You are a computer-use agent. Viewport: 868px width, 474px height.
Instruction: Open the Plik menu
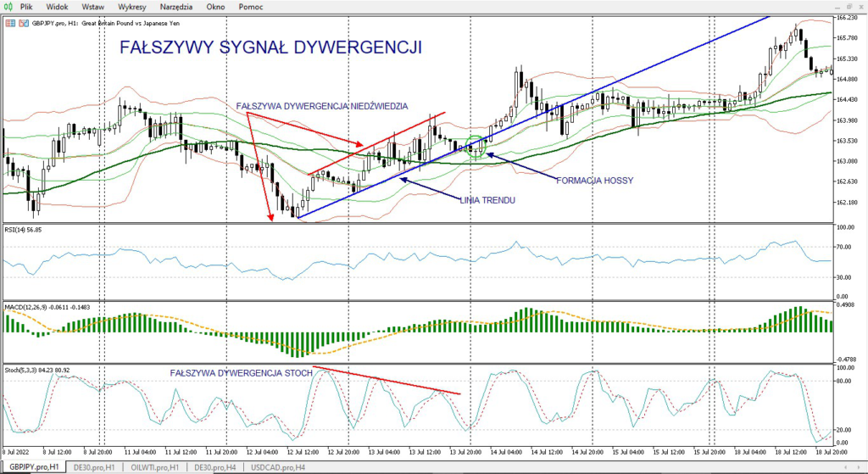click(x=25, y=6)
